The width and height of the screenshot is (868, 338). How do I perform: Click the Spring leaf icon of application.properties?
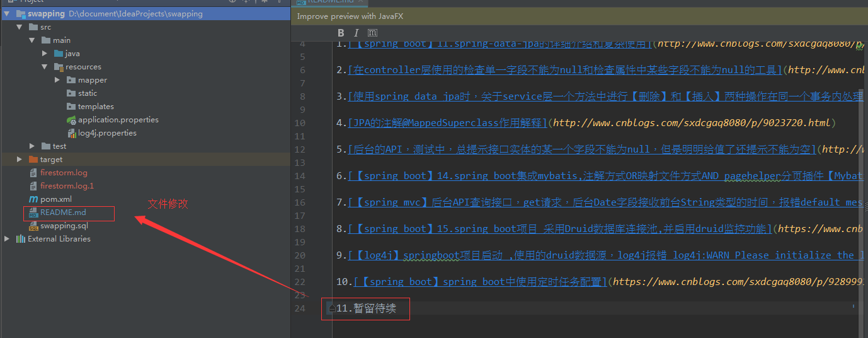pyautogui.click(x=71, y=120)
